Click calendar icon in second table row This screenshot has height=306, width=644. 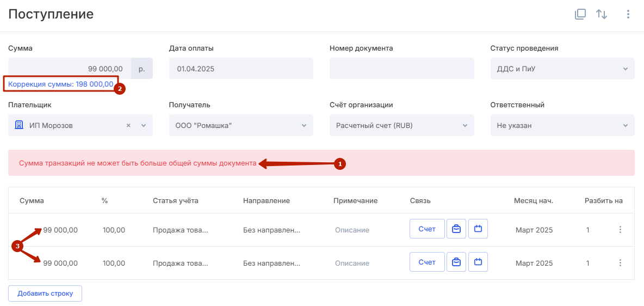point(478,262)
